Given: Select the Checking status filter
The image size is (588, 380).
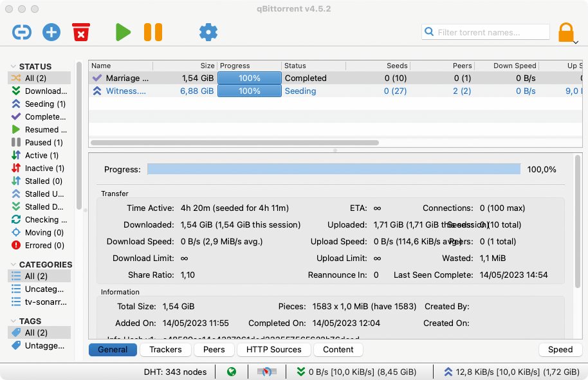Looking at the screenshot, I should coord(39,220).
